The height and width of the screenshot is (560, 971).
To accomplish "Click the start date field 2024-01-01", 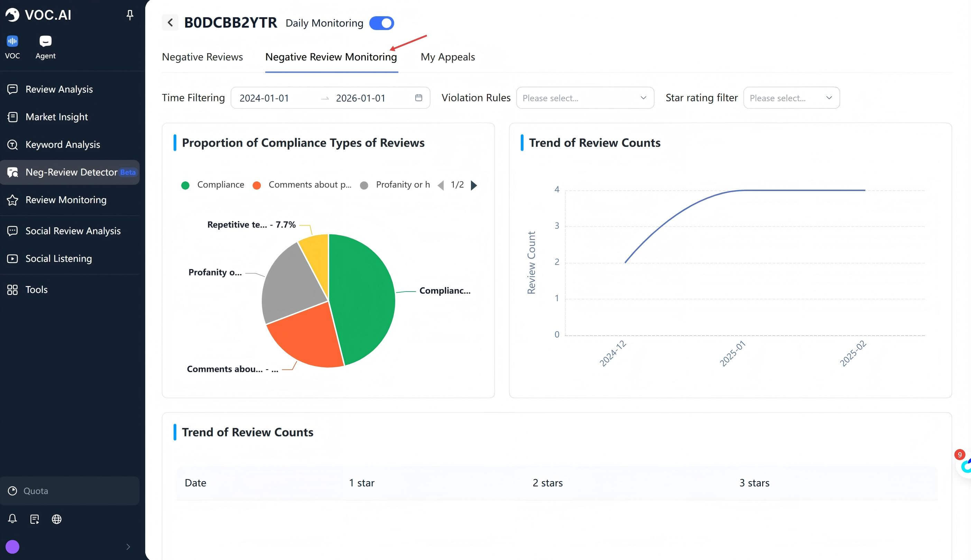I will pyautogui.click(x=264, y=98).
